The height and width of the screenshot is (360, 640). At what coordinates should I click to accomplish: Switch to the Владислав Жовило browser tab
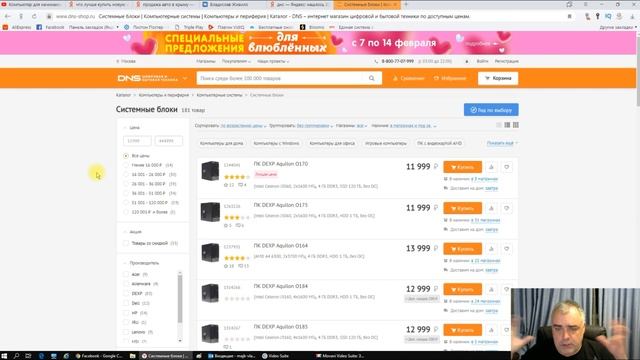click(233, 4)
